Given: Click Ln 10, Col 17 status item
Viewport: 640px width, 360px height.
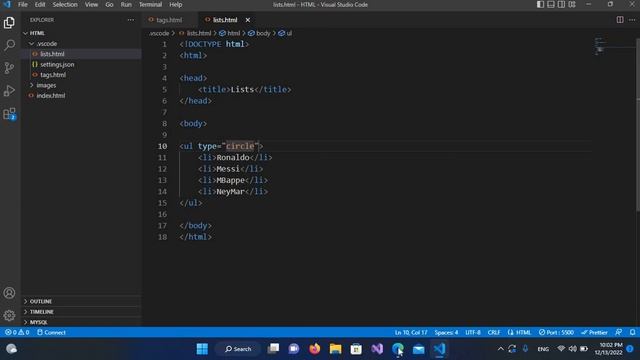Looking at the screenshot, I should [411, 332].
